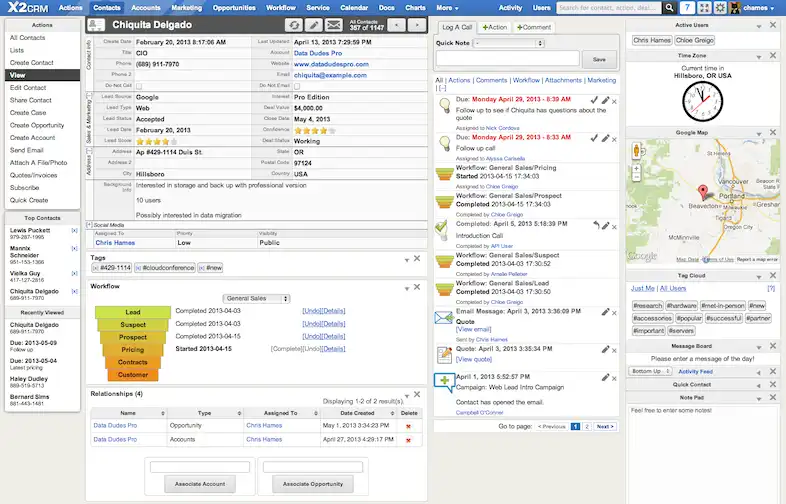Remove the #cloudconference tag
This screenshot has height=504, width=786.
138,268
